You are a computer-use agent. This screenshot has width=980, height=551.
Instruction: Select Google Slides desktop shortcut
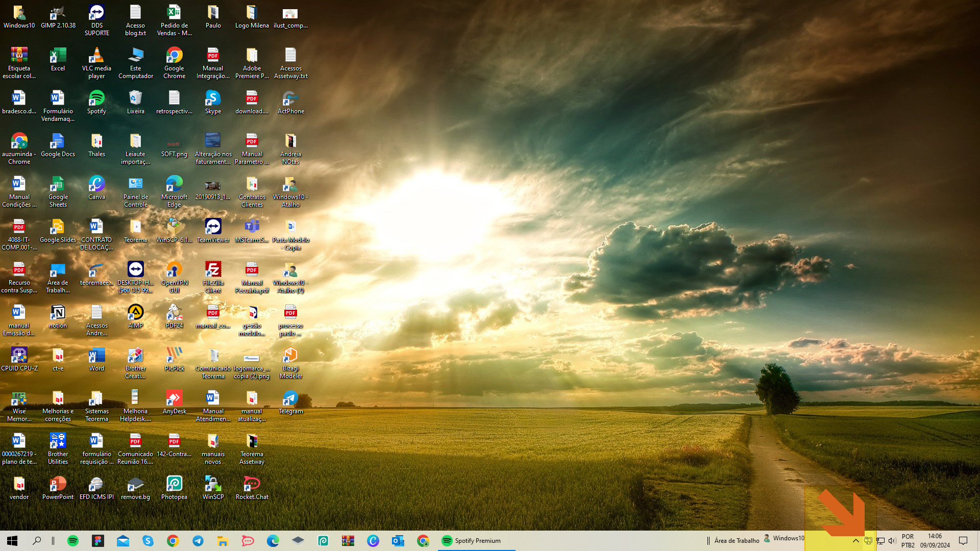[x=58, y=231]
